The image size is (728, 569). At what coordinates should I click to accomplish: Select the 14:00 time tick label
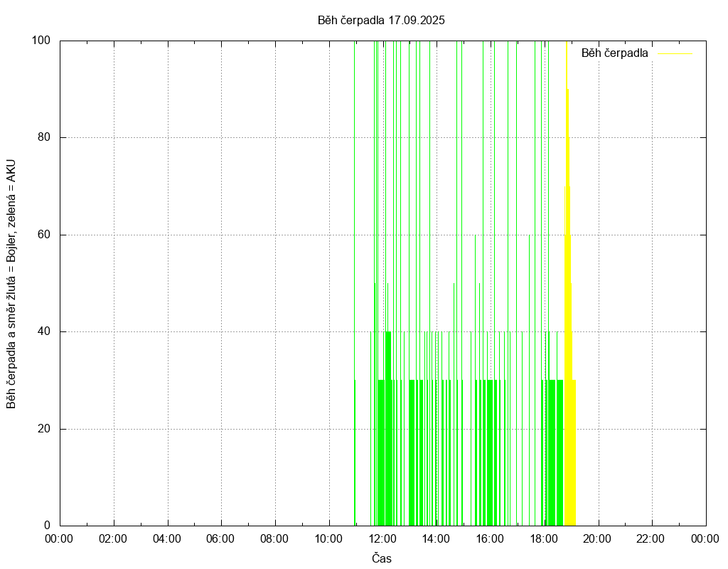[x=436, y=538]
